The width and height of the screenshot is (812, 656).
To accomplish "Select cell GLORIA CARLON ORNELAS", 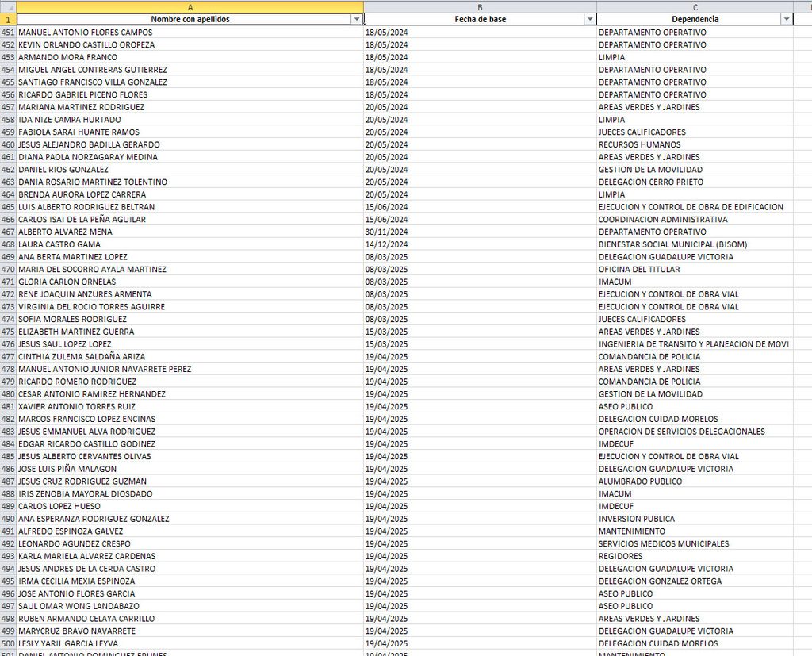I will [190, 282].
